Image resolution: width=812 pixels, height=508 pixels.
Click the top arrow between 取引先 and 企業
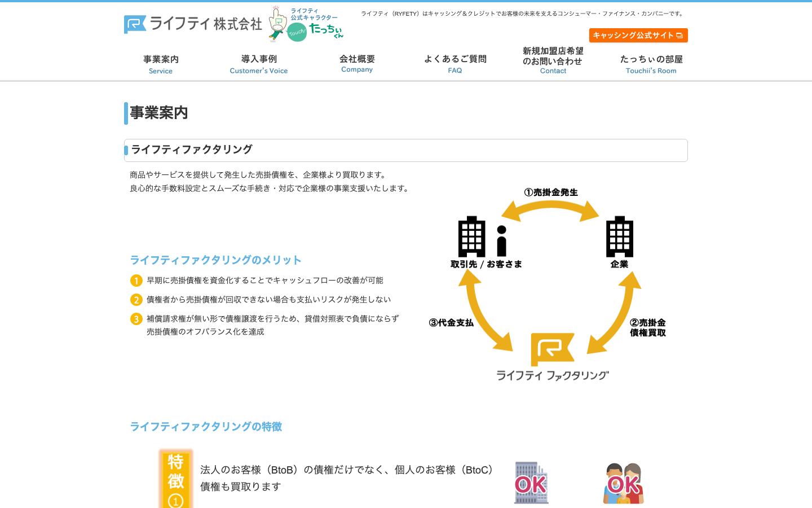point(550,211)
